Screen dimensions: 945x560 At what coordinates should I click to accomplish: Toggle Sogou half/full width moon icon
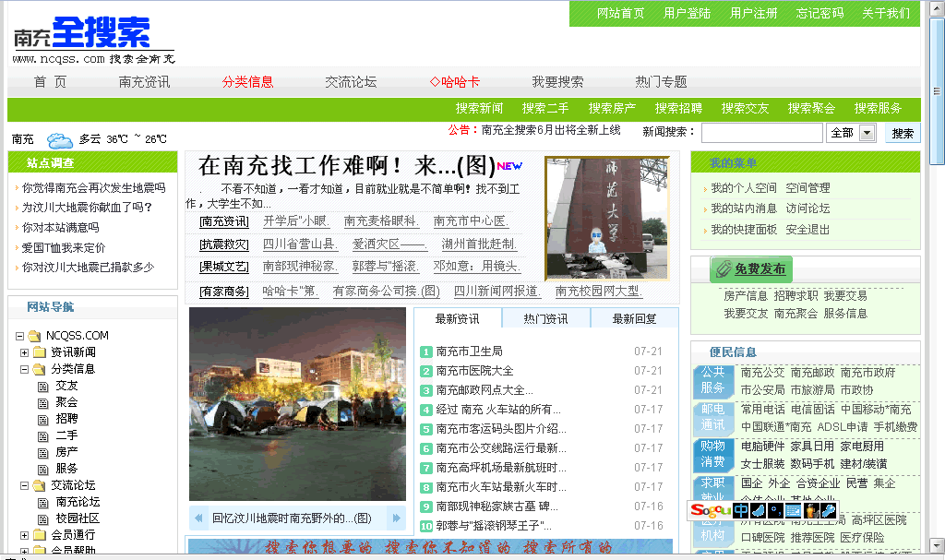tap(759, 511)
